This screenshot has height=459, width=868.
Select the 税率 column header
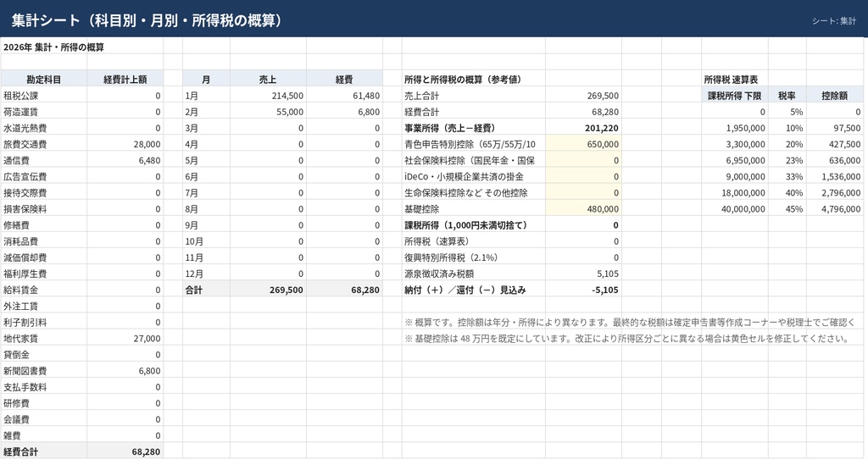coord(787,96)
